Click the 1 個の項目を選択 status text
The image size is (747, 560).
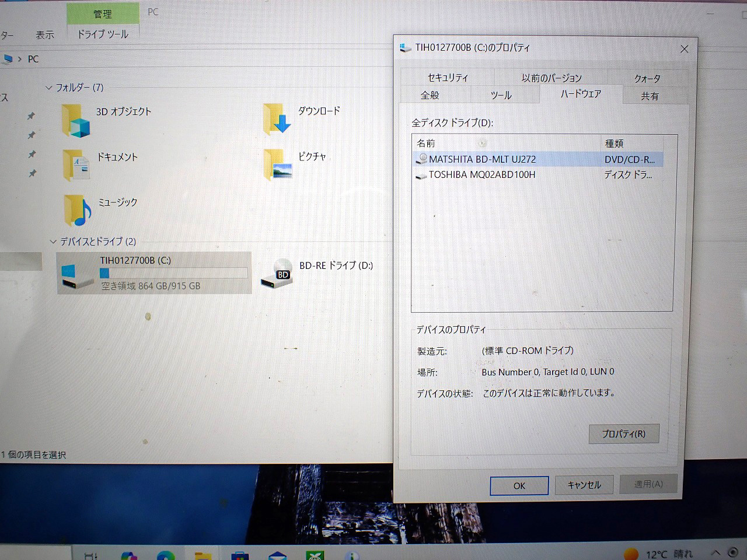(34, 454)
